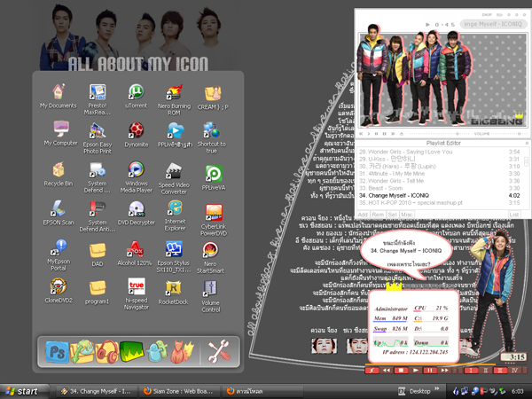Screen dimensions: 532x399
Task: Click play in red player bar
Action: click(x=416, y=370)
